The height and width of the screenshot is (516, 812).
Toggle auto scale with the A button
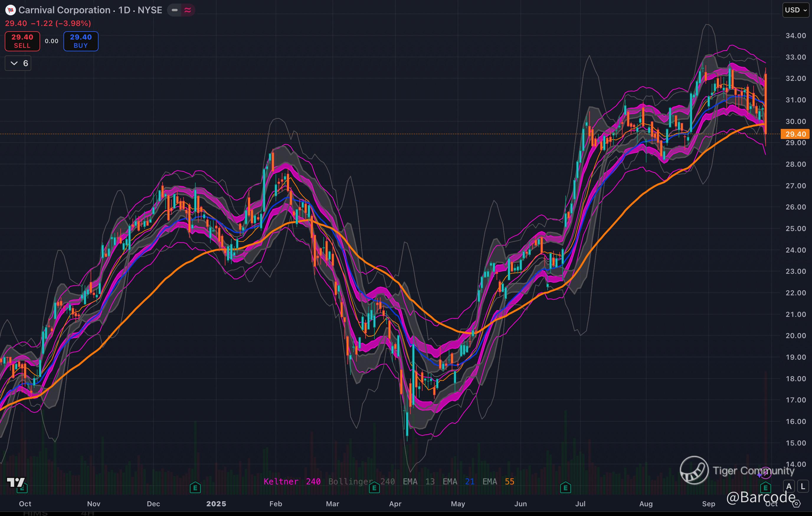pos(789,486)
